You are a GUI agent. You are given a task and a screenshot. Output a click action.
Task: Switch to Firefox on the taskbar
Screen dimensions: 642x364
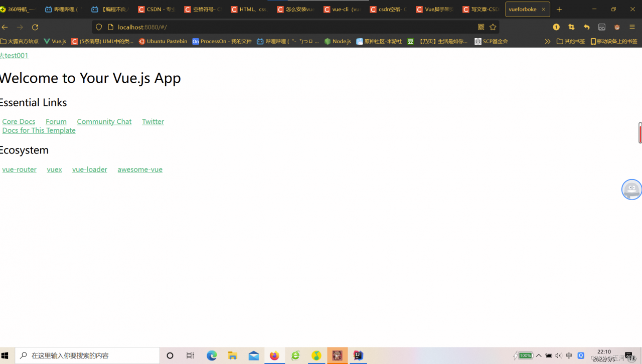(x=274, y=355)
